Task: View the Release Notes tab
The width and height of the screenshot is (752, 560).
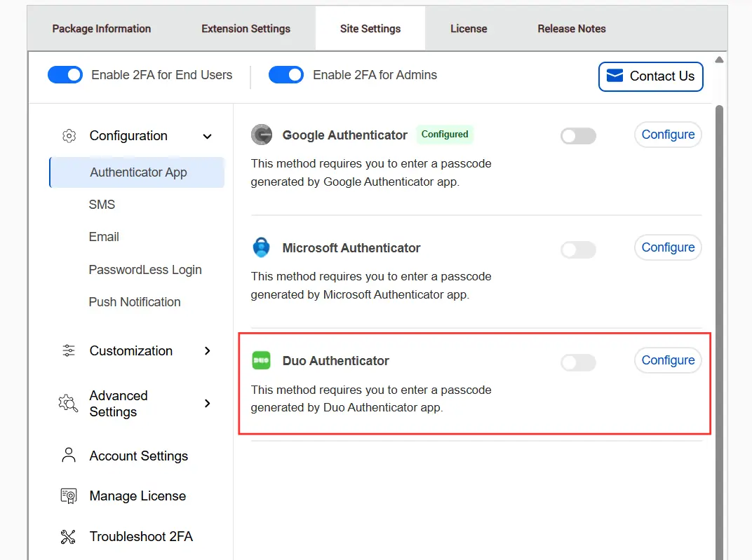Action: [572, 29]
